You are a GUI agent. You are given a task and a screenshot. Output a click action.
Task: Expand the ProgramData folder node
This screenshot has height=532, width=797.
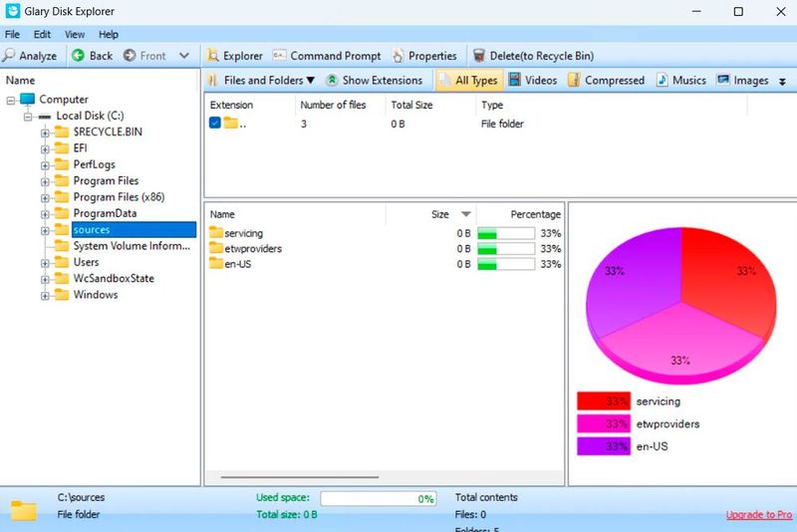pos(45,214)
